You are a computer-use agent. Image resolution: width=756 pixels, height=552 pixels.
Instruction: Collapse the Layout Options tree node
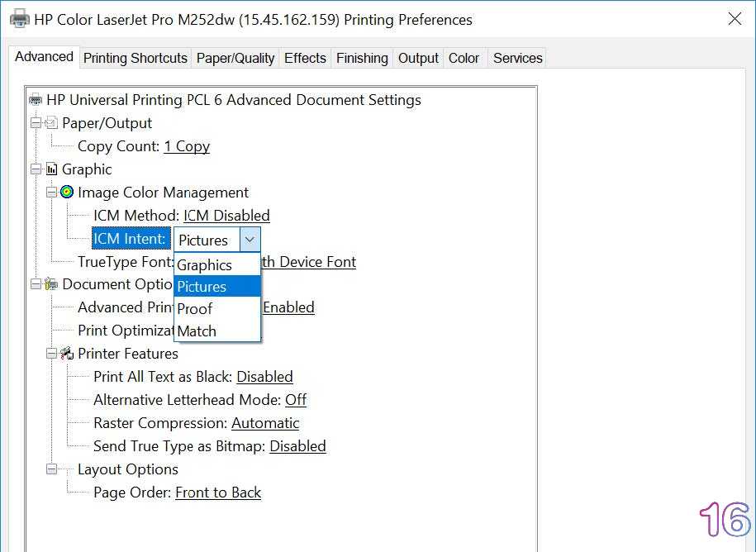[51, 469]
